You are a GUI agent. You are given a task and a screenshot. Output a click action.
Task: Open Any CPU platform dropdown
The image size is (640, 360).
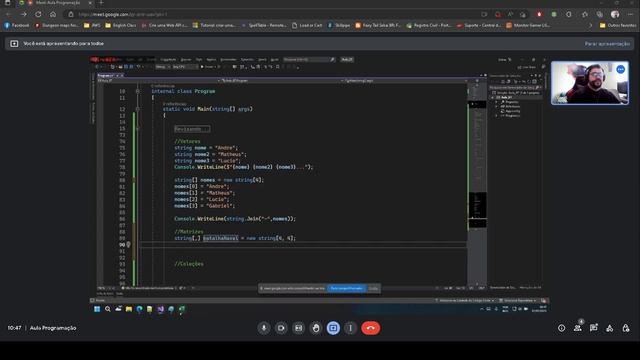tap(184, 67)
